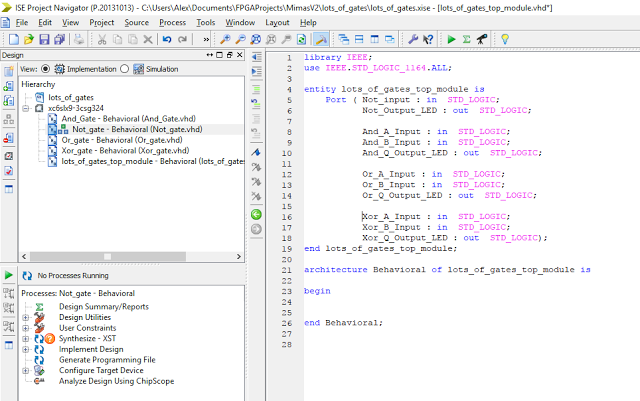The height and width of the screenshot is (401, 640).
Task: Click the scissors Cut icon
Action: (x=101, y=39)
